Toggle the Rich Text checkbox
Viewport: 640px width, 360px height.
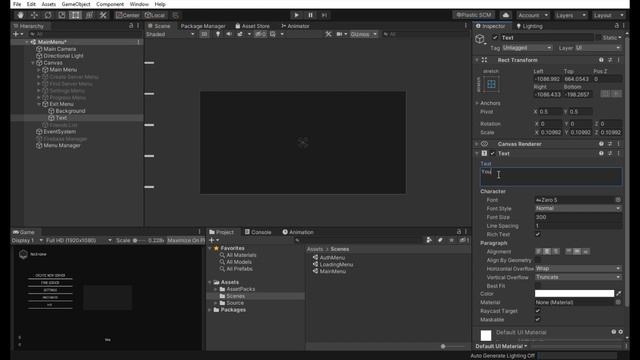point(538,234)
